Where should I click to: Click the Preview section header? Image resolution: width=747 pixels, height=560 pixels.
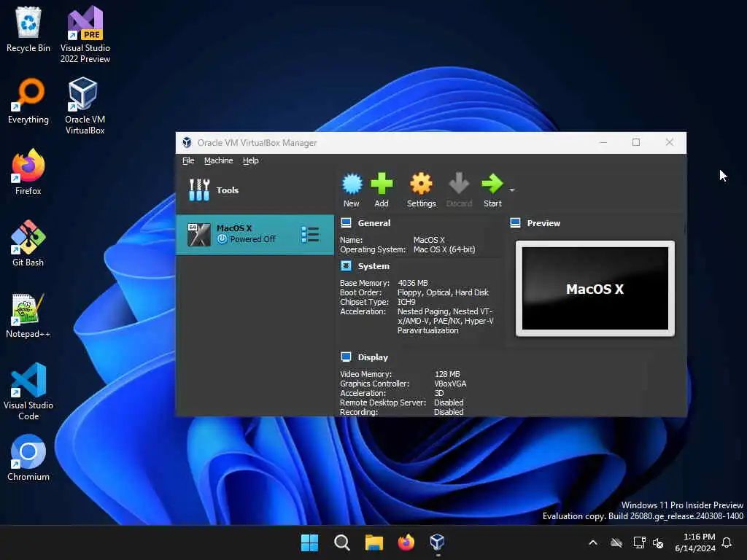point(543,223)
